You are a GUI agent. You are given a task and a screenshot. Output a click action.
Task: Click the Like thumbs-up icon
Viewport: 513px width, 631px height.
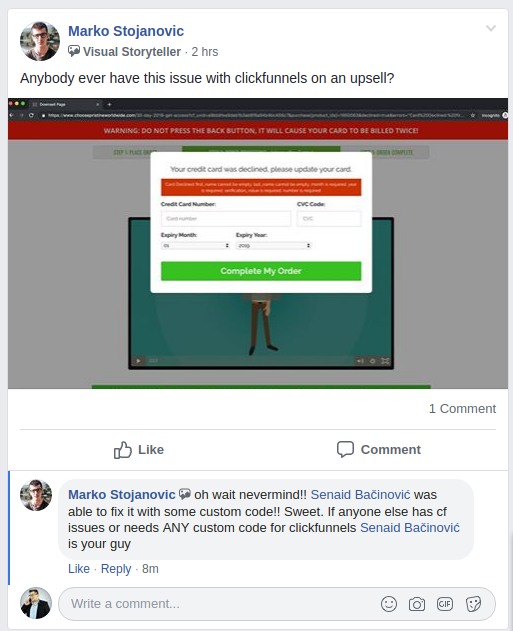[x=123, y=450]
